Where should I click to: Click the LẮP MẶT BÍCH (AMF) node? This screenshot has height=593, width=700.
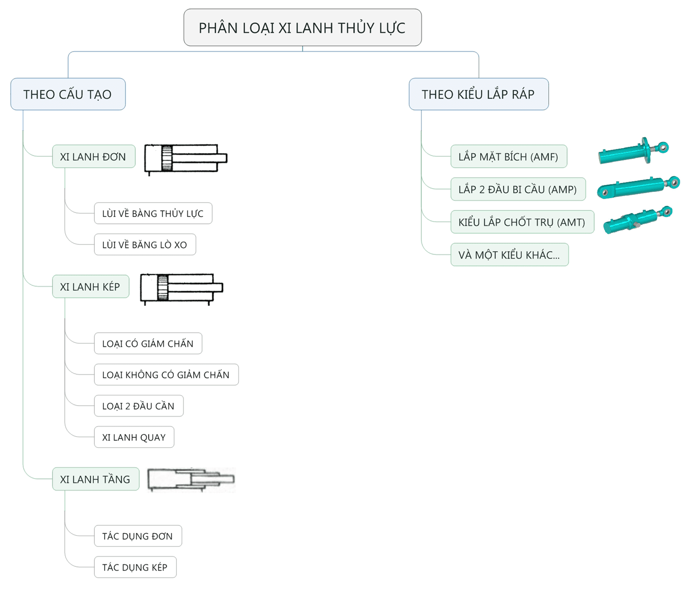(x=508, y=157)
